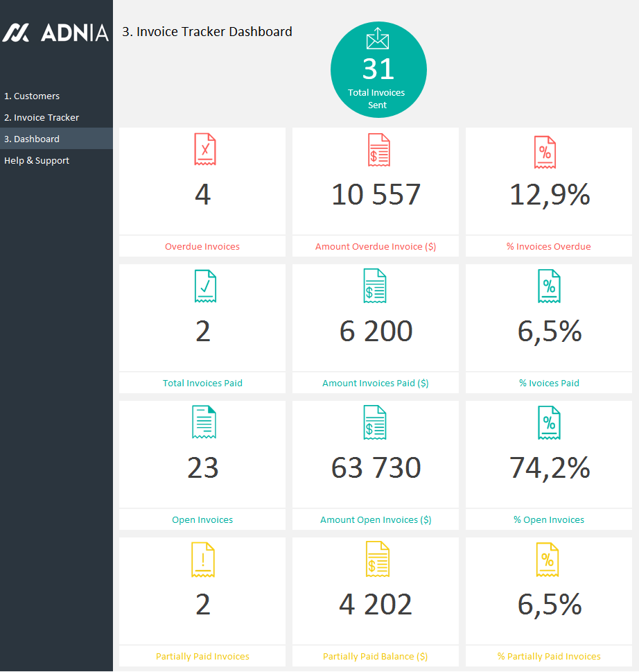Click the 74,2% Open Invoices value
639x672 pixels.
pyautogui.click(x=548, y=469)
